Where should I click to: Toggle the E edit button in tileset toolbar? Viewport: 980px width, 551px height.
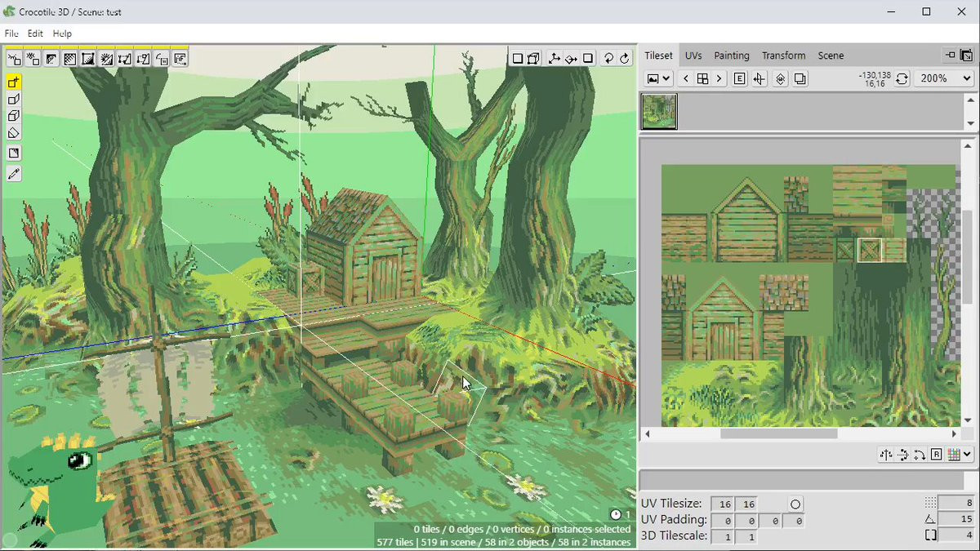click(x=740, y=78)
